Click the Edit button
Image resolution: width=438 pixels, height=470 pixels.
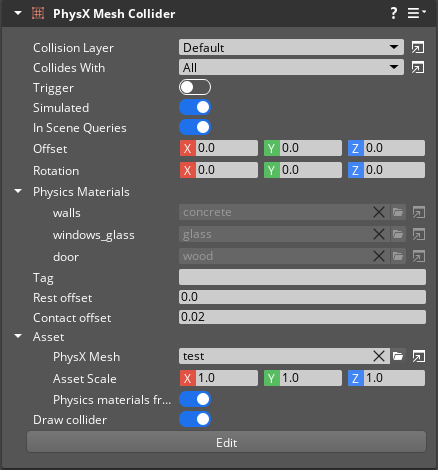226,442
